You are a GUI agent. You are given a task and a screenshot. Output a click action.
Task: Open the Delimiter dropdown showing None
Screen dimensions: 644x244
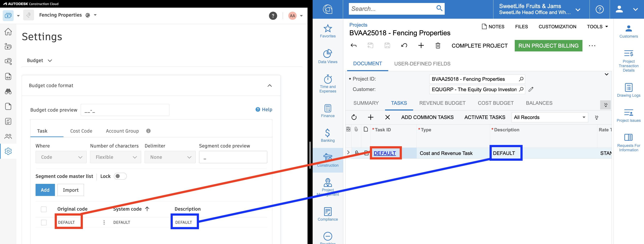(x=170, y=157)
